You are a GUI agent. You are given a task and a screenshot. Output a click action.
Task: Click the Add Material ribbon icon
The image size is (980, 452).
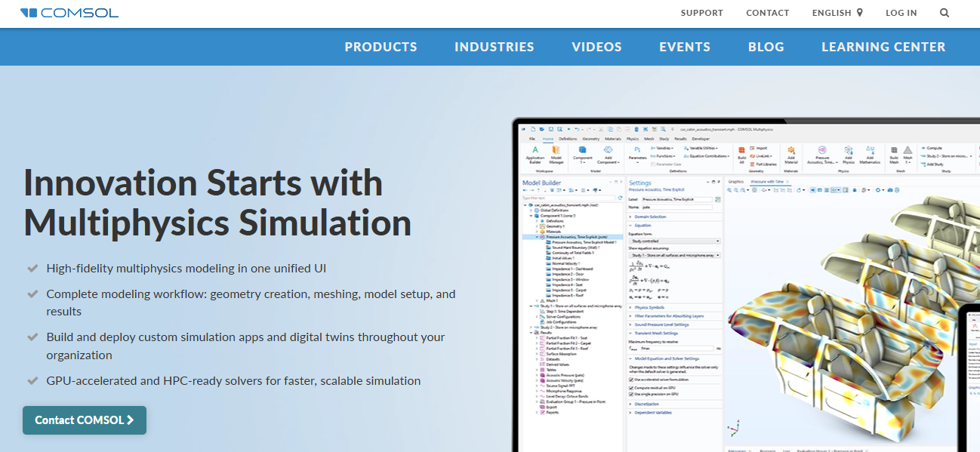[791, 155]
